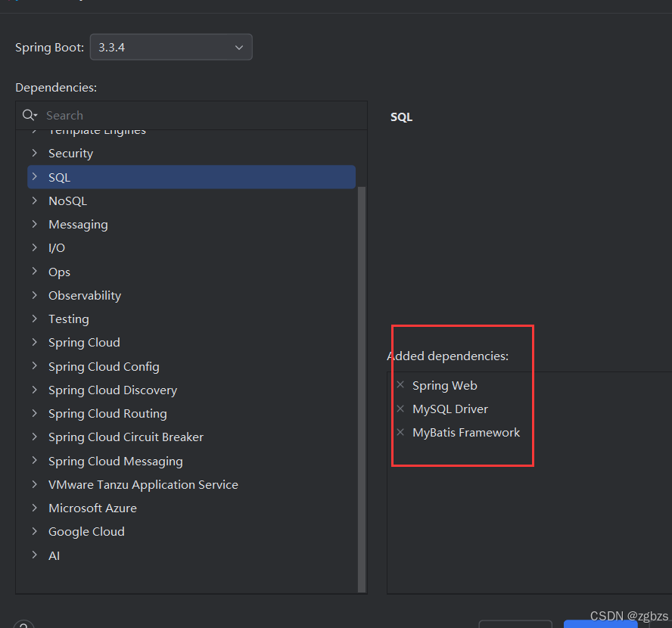The width and height of the screenshot is (672, 628).
Task: Select the Messaging tree item
Action: pos(78,225)
